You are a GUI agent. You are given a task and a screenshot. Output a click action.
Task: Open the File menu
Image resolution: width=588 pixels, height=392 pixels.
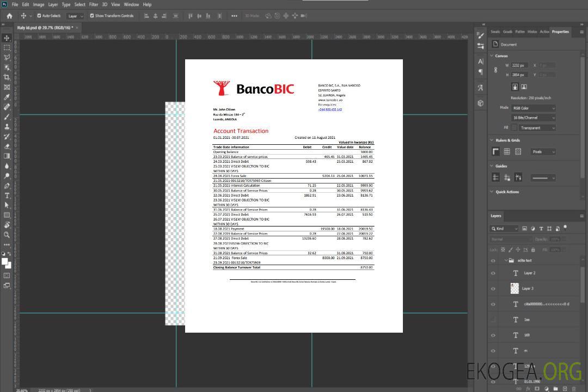point(15,4)
